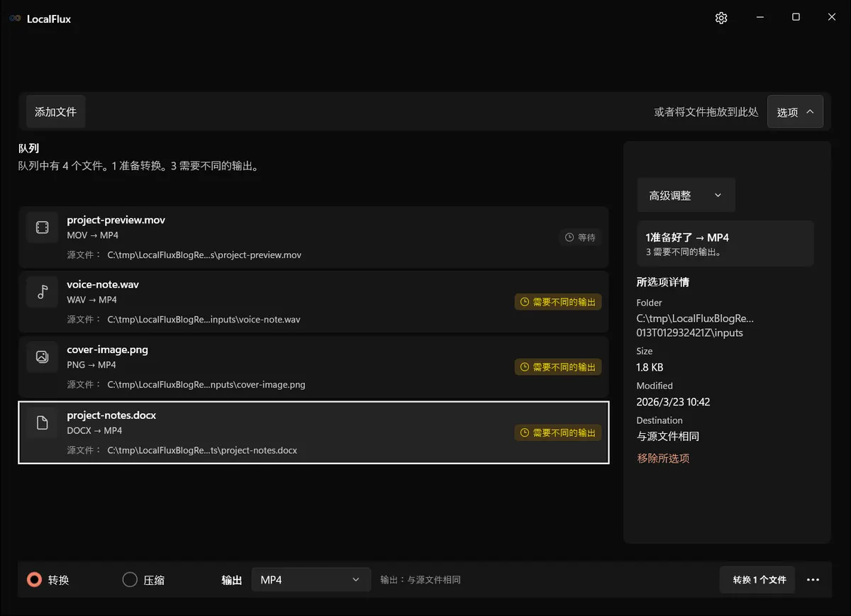Click the source path ending in inputs\voice-note.wav
The width and height of the screenshot is (851, 616).
pos(204,320)
